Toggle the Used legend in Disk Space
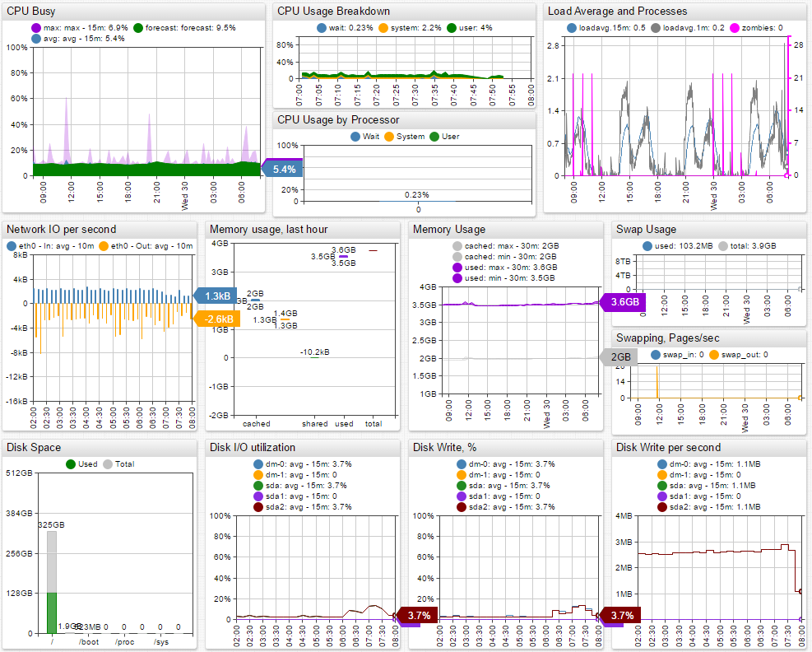Viewport: 812px width, 652px height. coord(71,464)
